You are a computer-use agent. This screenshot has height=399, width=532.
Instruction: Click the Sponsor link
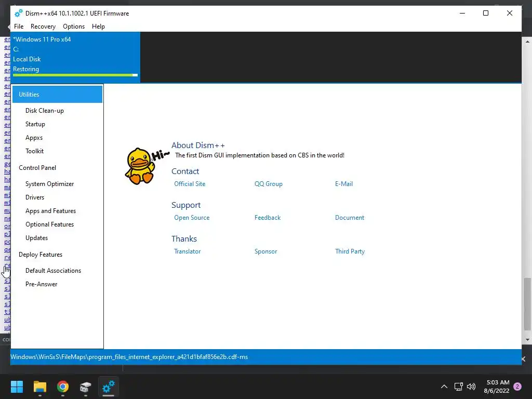[x=265, y=251]
